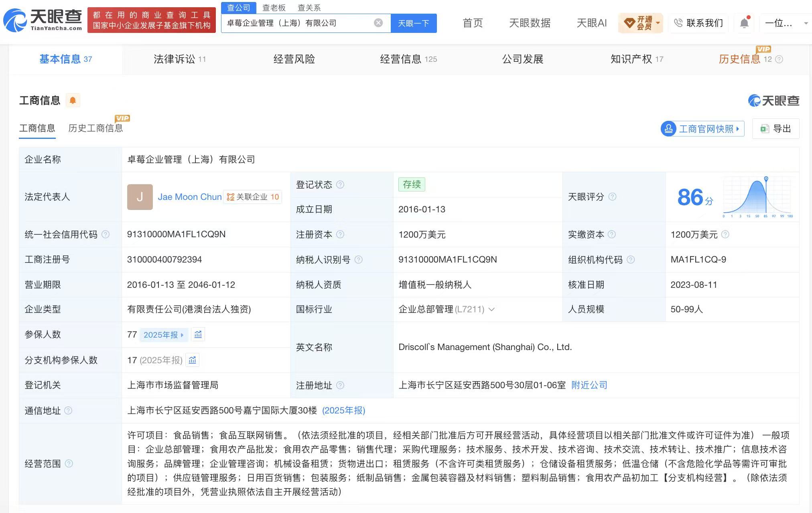Open the chart icon in the 参保人数 row
812x513 pixels.
point(198,334)
